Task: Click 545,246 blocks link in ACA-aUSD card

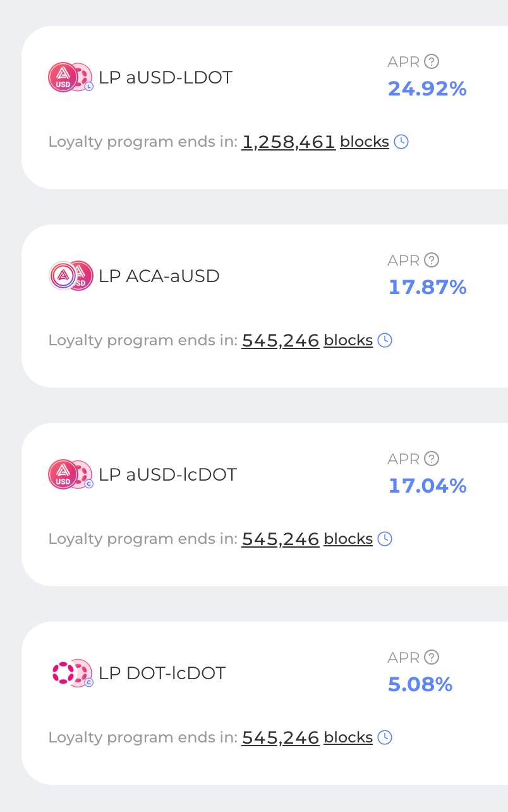Action: coord(307,340)
